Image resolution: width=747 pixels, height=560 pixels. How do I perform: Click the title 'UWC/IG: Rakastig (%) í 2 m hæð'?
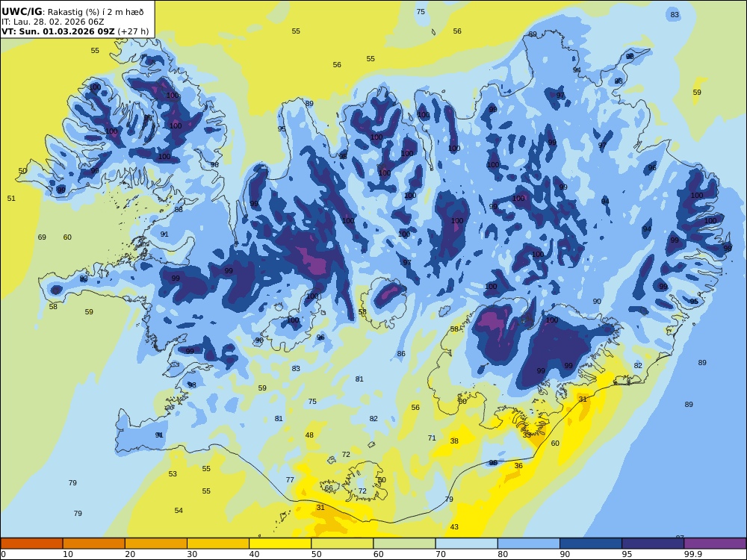72,12
